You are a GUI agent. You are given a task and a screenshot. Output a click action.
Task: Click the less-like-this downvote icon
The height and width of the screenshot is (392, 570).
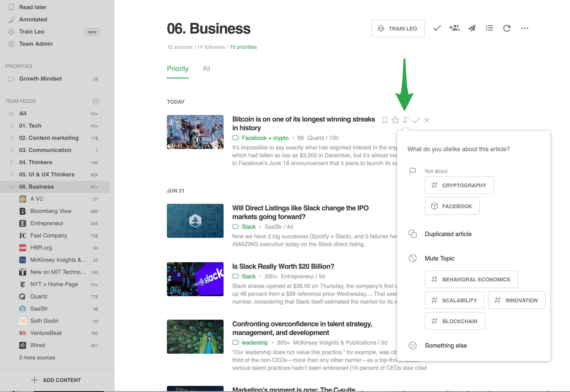pos(406,120)
